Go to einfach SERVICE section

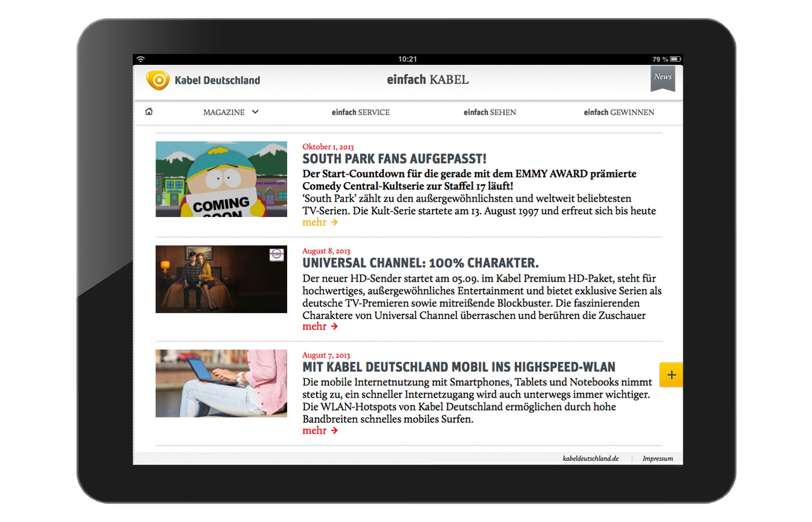coord(361,112)
